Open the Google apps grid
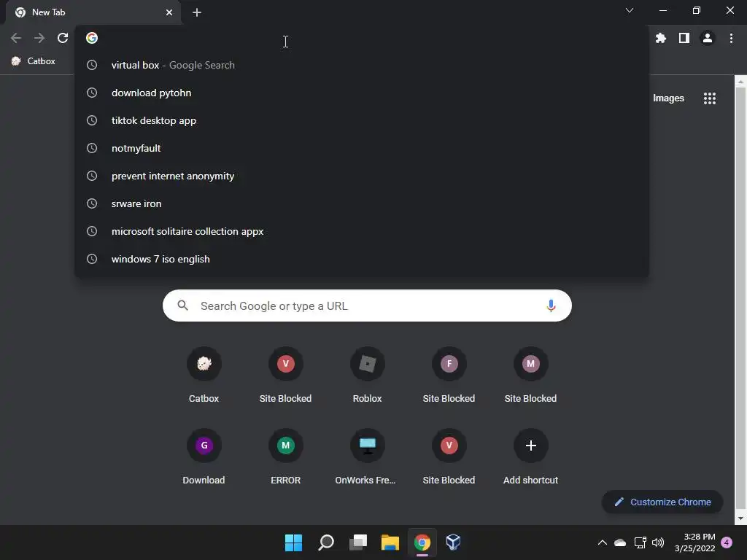 pos(709,98)
